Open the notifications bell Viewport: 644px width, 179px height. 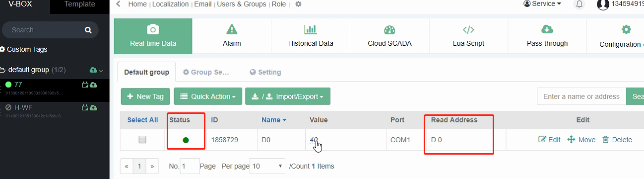click(x=579, y=4)
